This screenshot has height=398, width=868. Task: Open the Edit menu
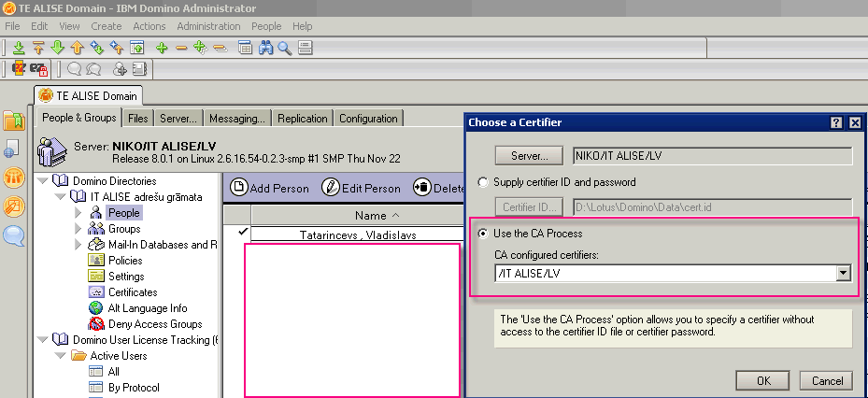click(39, 26)
